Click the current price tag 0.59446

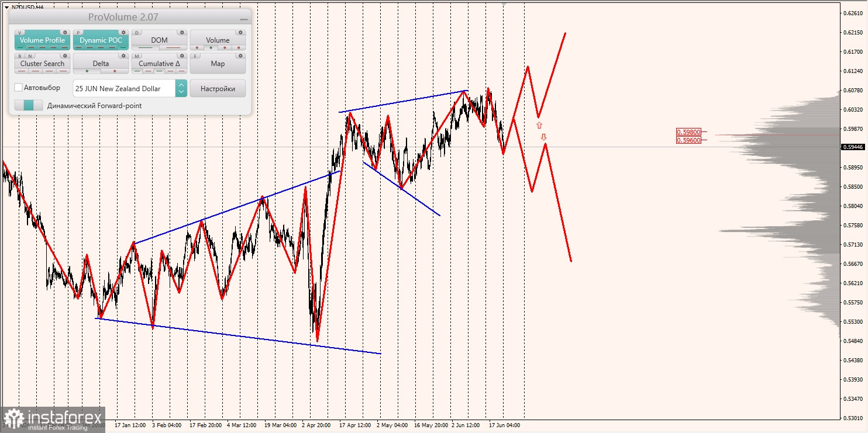[x=853, y=147]
